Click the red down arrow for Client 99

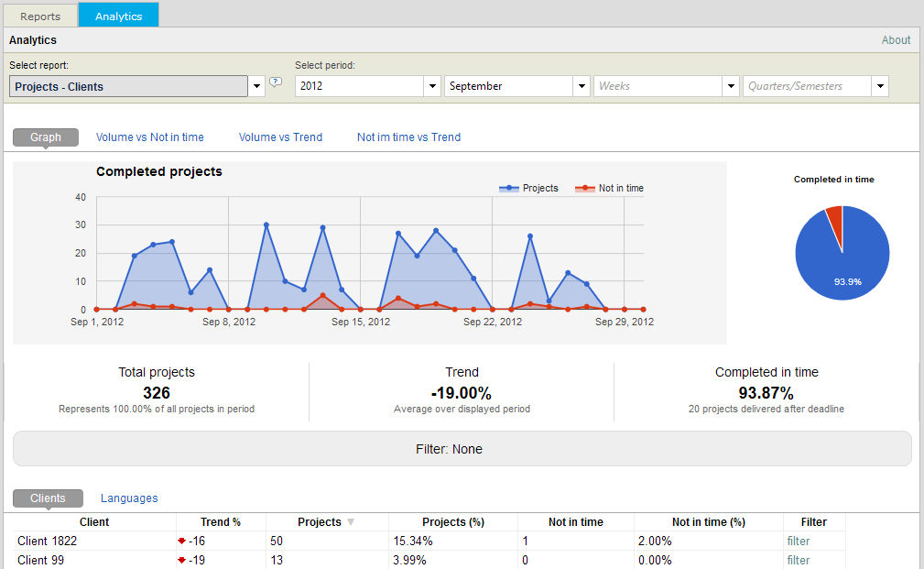click(x=182, y=561)
